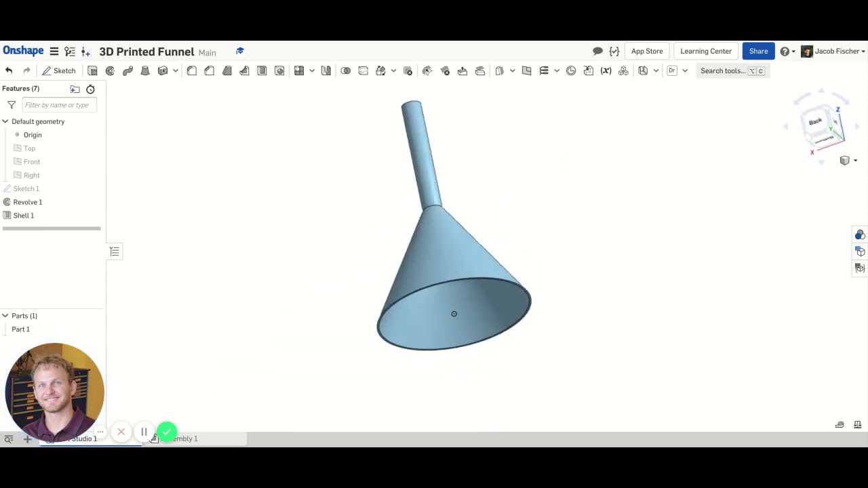Open the Transform tool dropdown arrow

pyautogui.click(x=393, y=70)
